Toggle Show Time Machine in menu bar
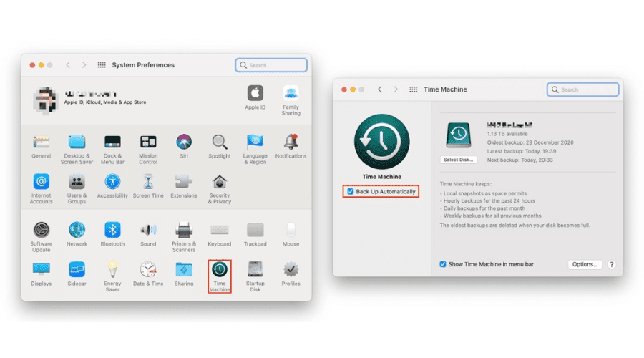This screenshot has height=358, width=644. (x=443, y=264)
